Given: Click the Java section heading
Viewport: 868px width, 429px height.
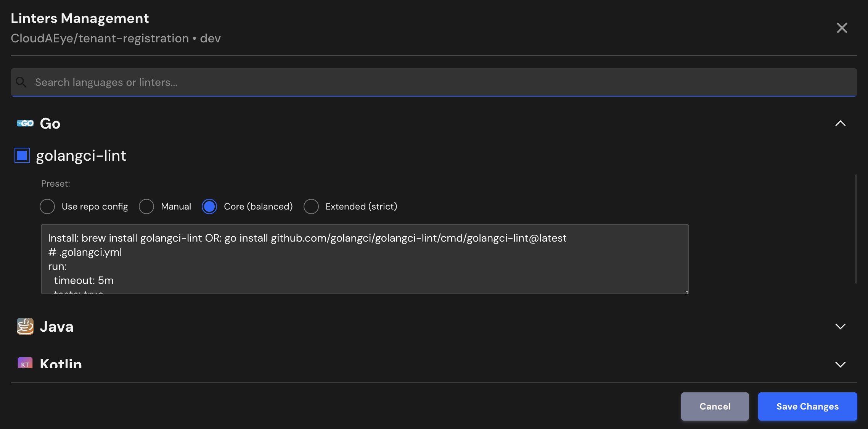Looking at the screenshot, I should coord(56,326).
